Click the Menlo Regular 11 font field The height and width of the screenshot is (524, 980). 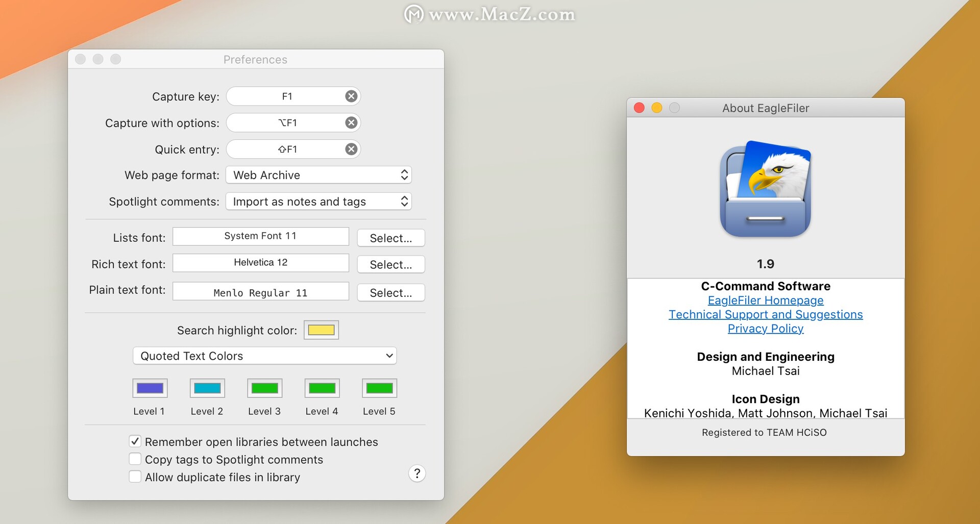click(x=261, y=291)
